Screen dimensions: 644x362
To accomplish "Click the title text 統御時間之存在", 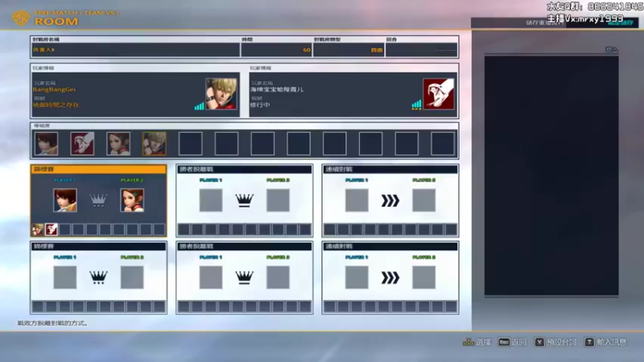I will [x=56, y=105].
